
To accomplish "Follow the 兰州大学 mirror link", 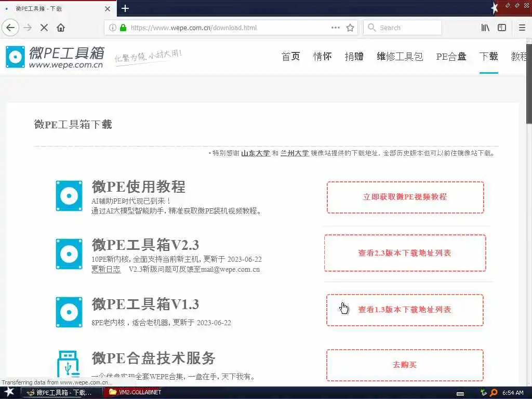I will click(x=295, y=153).
